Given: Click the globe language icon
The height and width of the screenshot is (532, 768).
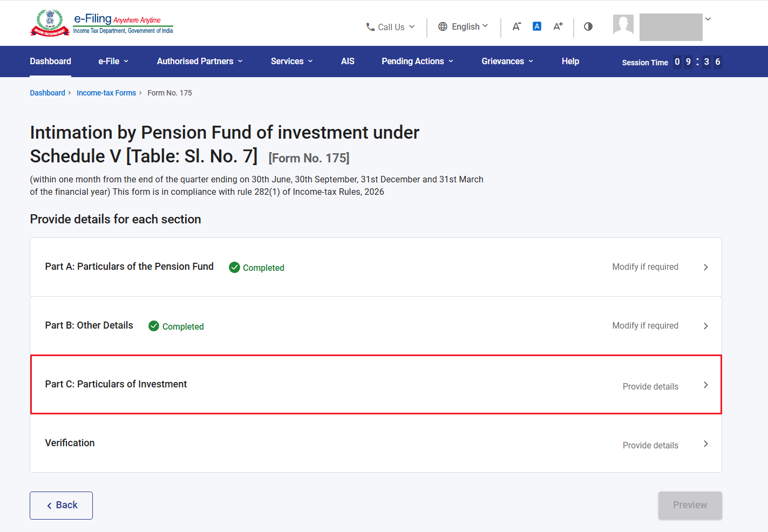Looking at the screenshot, I should [x=443, y=26].
